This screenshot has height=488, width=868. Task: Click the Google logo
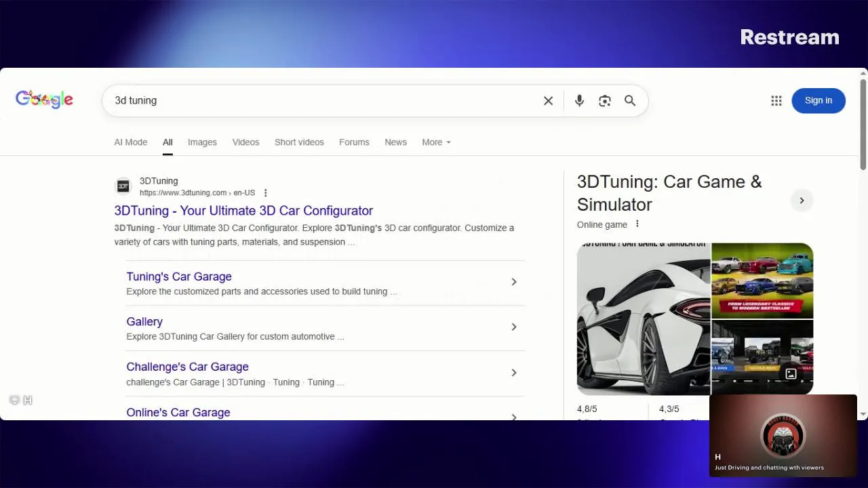coord(44,100)
